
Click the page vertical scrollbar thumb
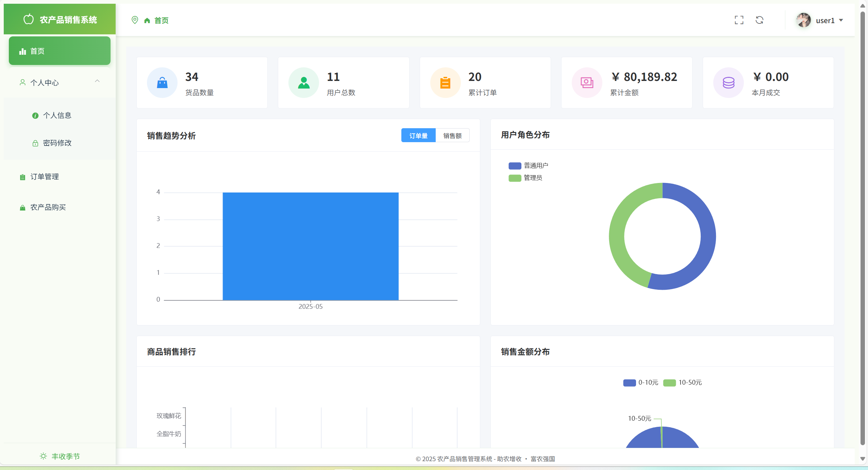[x=863, y=228]
